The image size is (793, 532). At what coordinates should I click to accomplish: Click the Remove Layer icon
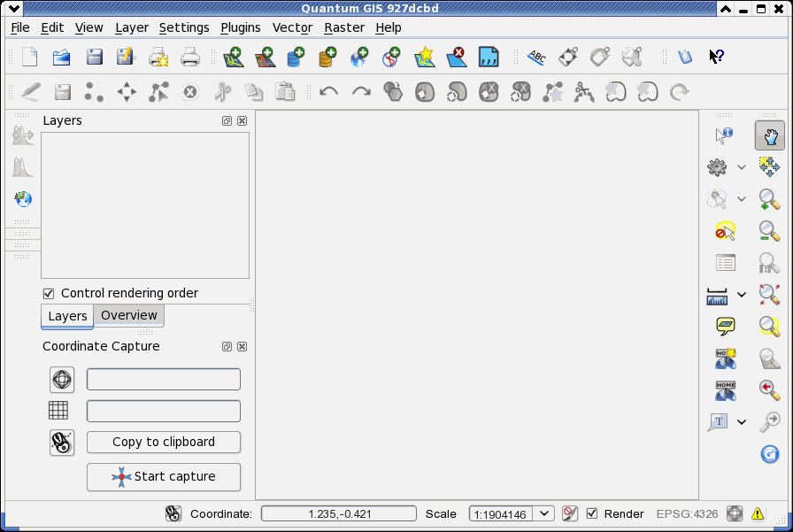click(457, 58)
